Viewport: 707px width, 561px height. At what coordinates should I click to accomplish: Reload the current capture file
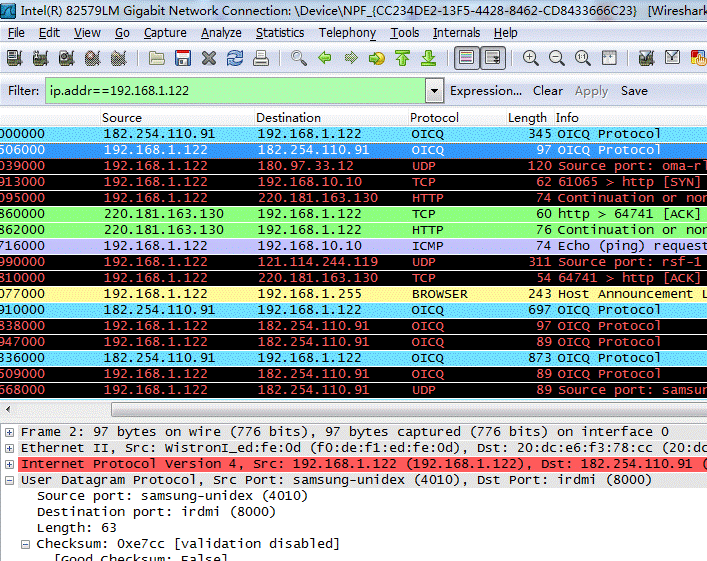point(235,58)
